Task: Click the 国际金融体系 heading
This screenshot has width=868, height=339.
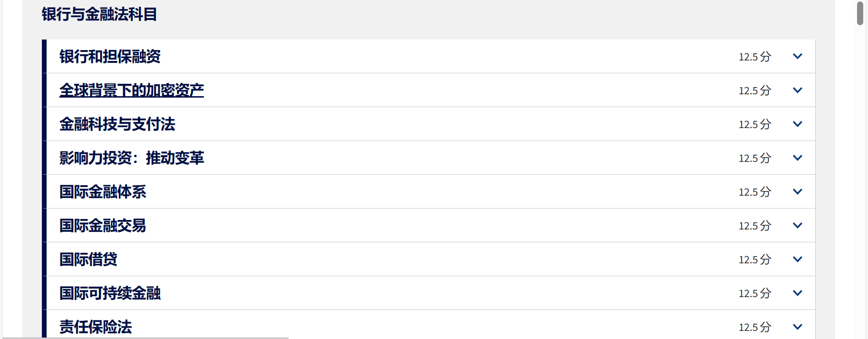Action: (x=103, y=191)
